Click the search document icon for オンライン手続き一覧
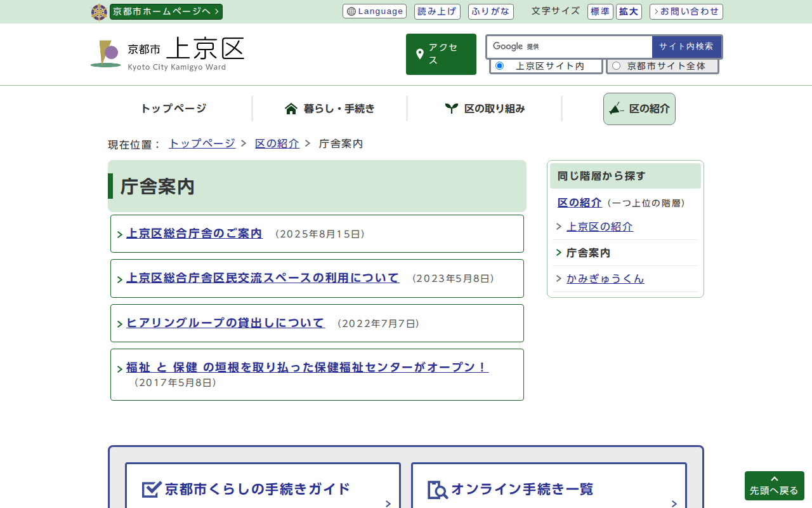This screenshot has height=508, width=812. [438, 490]
